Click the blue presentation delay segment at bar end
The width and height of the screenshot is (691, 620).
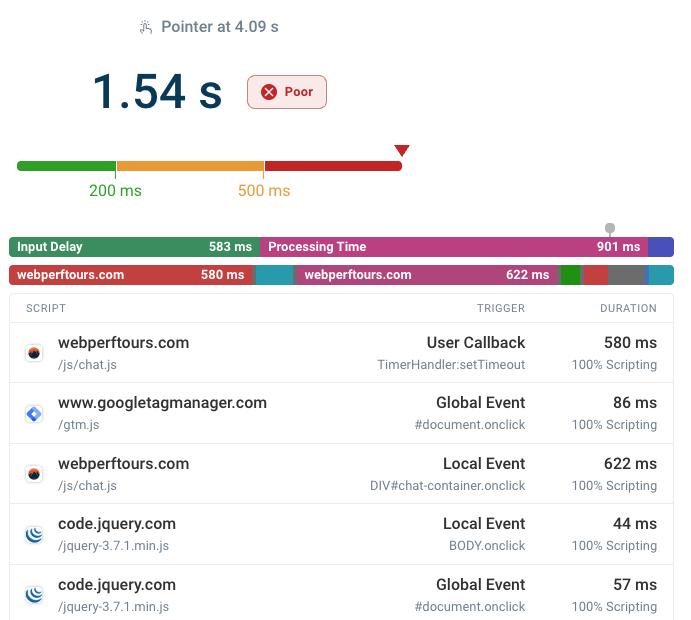(x=661, y=247)
